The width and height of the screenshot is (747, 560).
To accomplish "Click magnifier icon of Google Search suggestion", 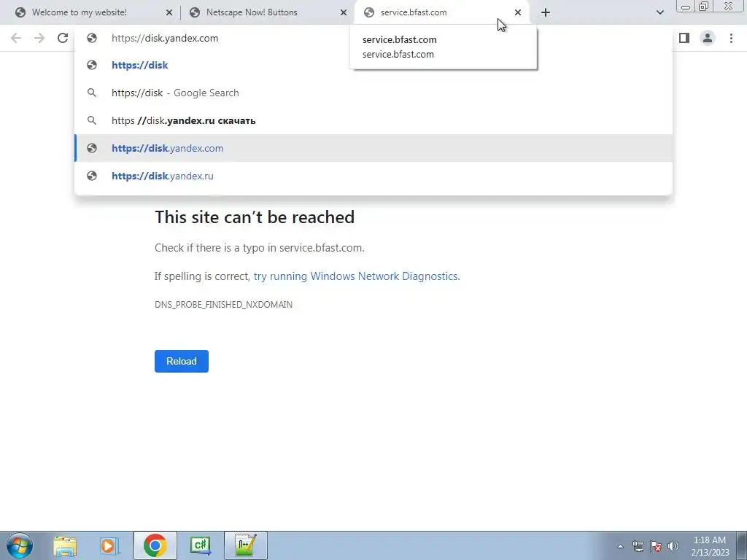I will (92, 93).
